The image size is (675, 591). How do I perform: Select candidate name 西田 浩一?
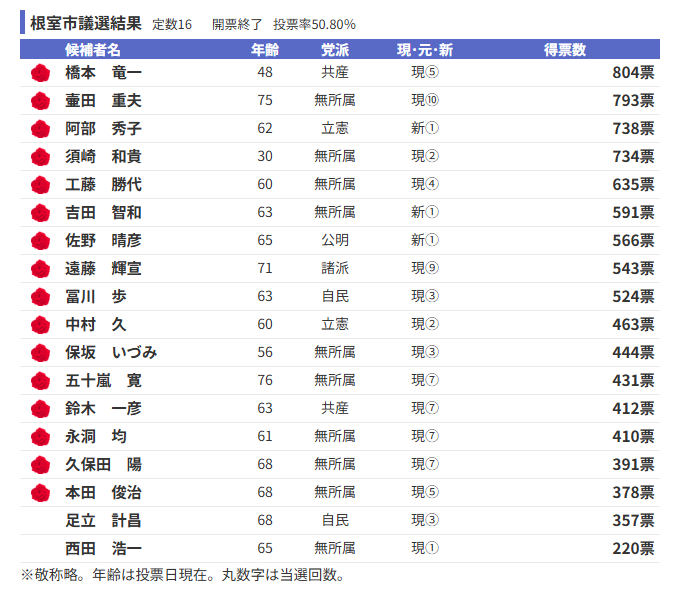coord(103,548)
